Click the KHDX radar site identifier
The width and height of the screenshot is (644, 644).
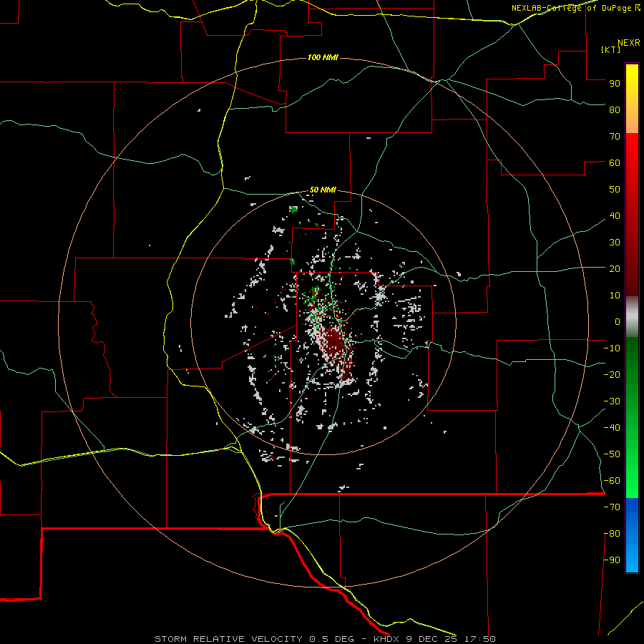(x=386, y=639)
